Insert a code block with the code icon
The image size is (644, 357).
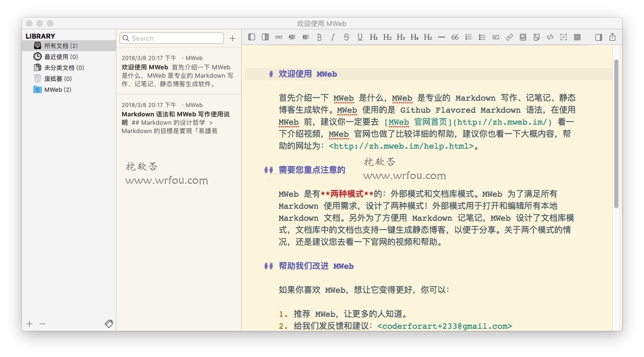550,37
